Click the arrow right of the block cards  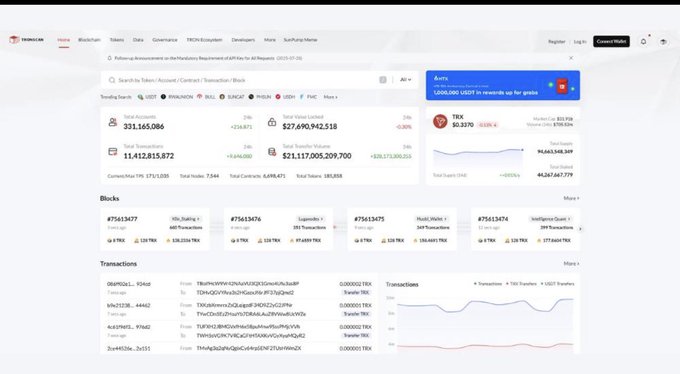pyautogui.click(x=580, y=229)
